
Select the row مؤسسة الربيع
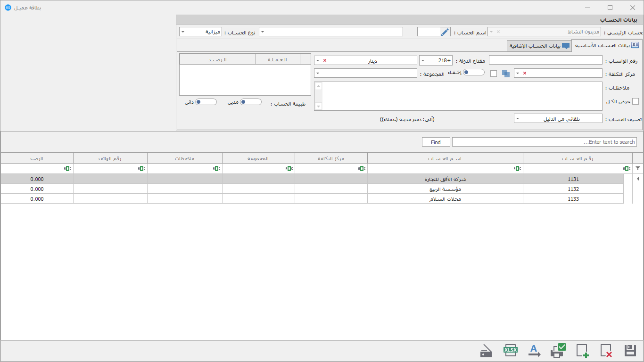pyautogui.click(x=312, y=189)
